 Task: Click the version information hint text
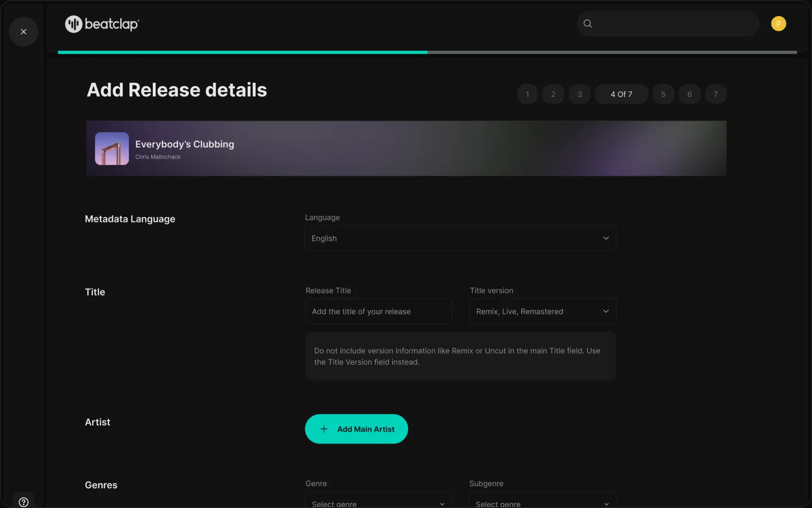457,356
